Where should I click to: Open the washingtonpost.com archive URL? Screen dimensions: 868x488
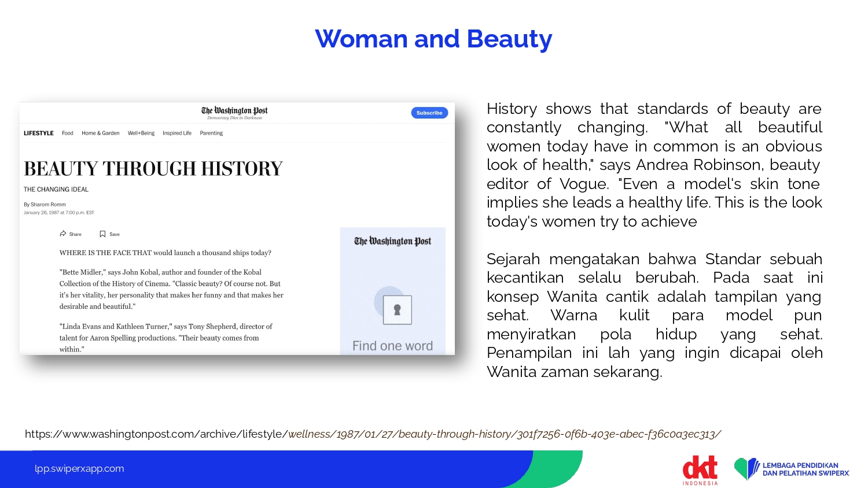point(373,434)
